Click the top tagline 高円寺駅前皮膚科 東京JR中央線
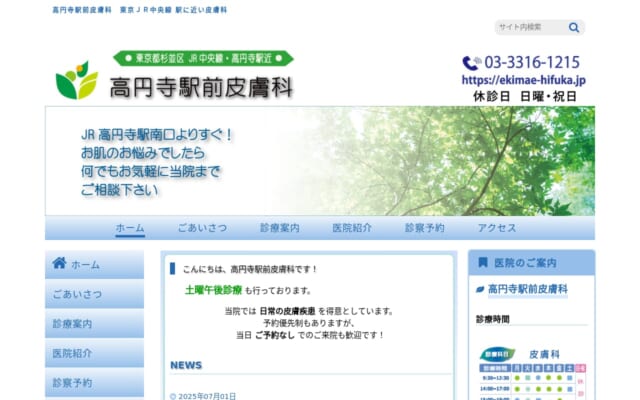The image size is (640, 400). pyautogui.click(x=140, y=10)
